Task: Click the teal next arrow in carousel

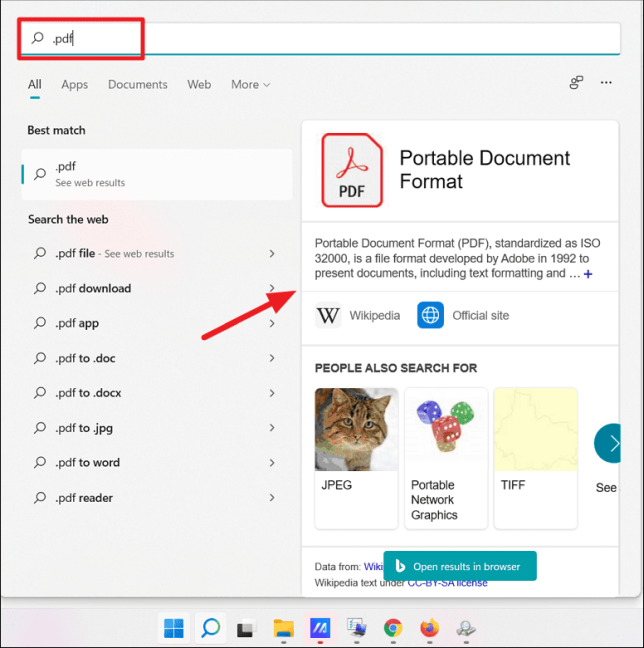Action: (608, 443)
